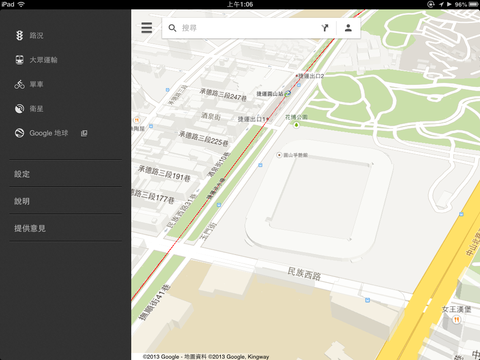
Task: Select the 捷運圓山站 metro station marker
Action: coord(288,94)
